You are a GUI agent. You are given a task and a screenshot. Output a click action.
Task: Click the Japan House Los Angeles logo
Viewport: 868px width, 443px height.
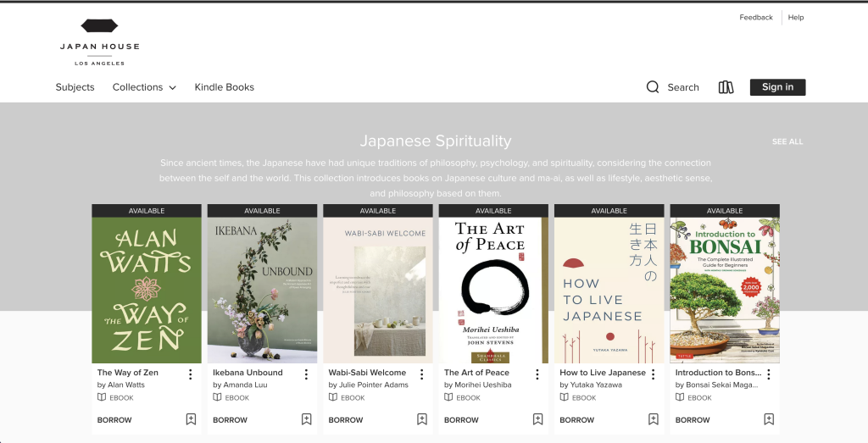(100, 42)
